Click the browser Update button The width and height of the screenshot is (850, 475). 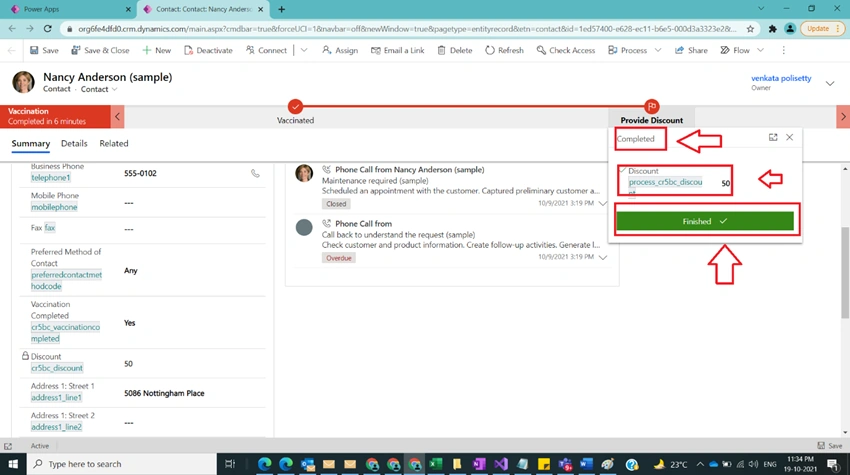(x=823, y=29)
